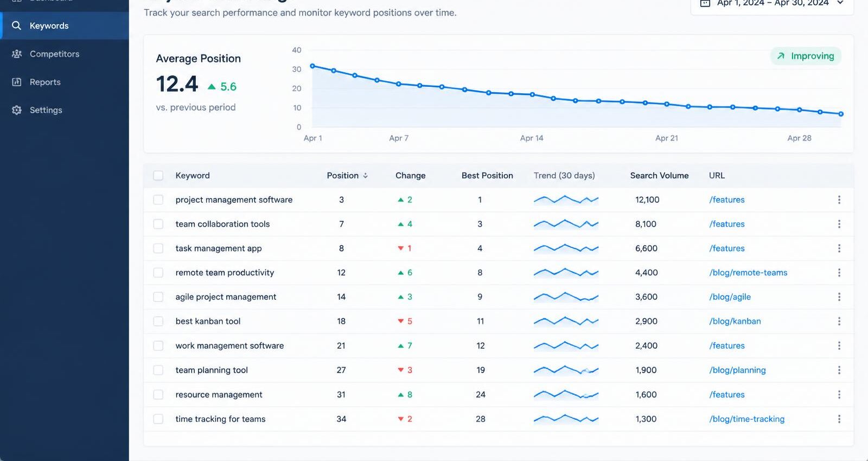Open row menu for project management software
This screenshot has height=461, width=868.
839,200
